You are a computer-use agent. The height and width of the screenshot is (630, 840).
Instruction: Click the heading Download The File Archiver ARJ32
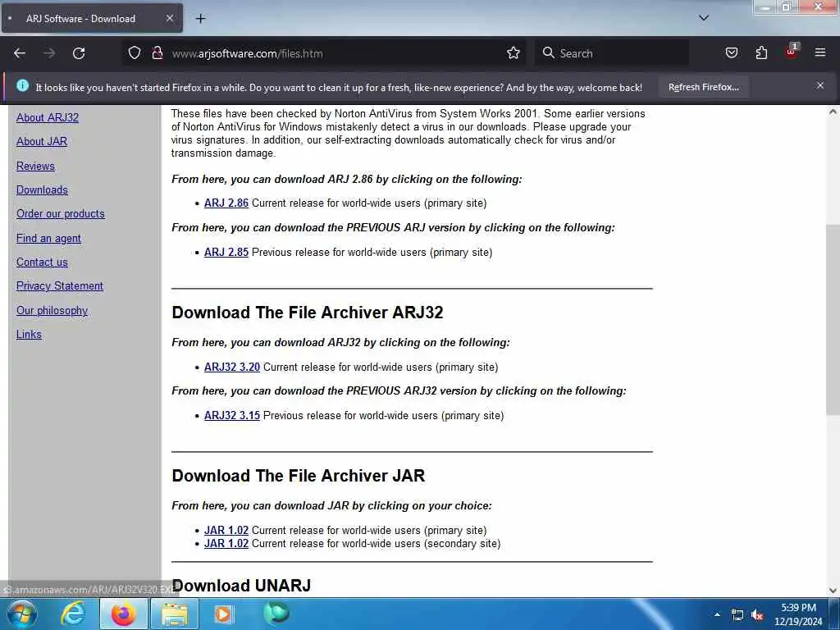point(308,313)
